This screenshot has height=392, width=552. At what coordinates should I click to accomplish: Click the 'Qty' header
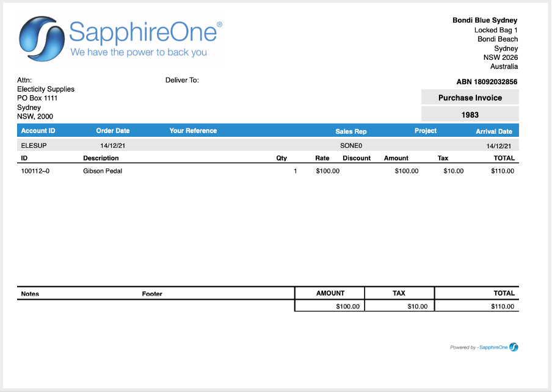point(281,158)
